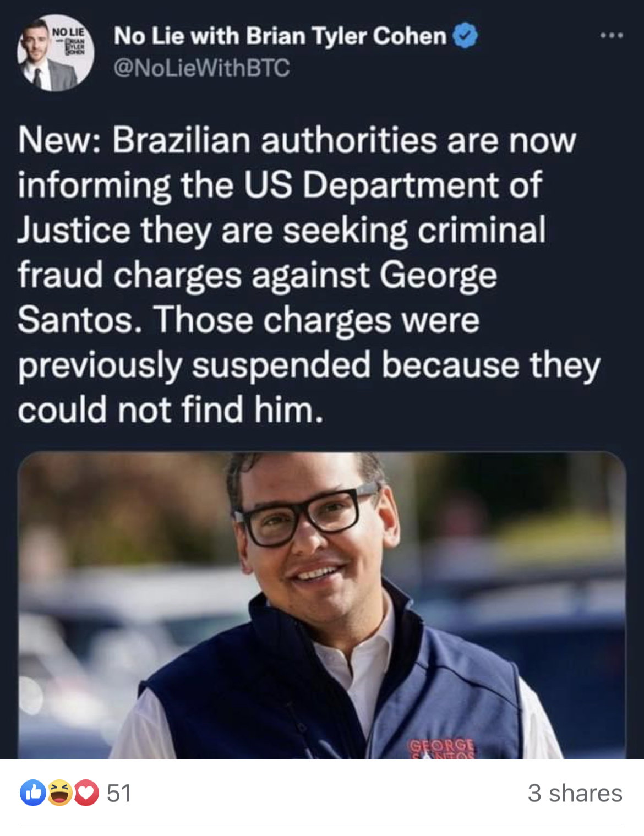Open No Lie with Brian Tyler Cohen profile name
644x836 pixels.
pyautogui.click(x=280, y=36)
